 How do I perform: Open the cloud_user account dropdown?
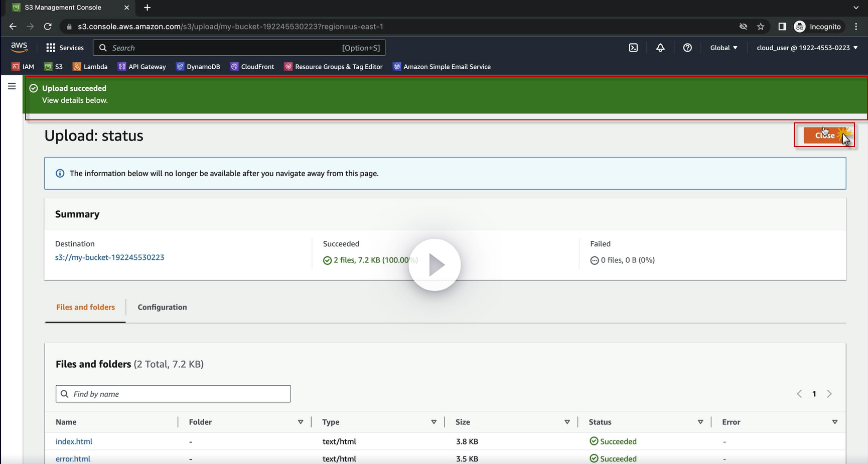pos(807,48)
